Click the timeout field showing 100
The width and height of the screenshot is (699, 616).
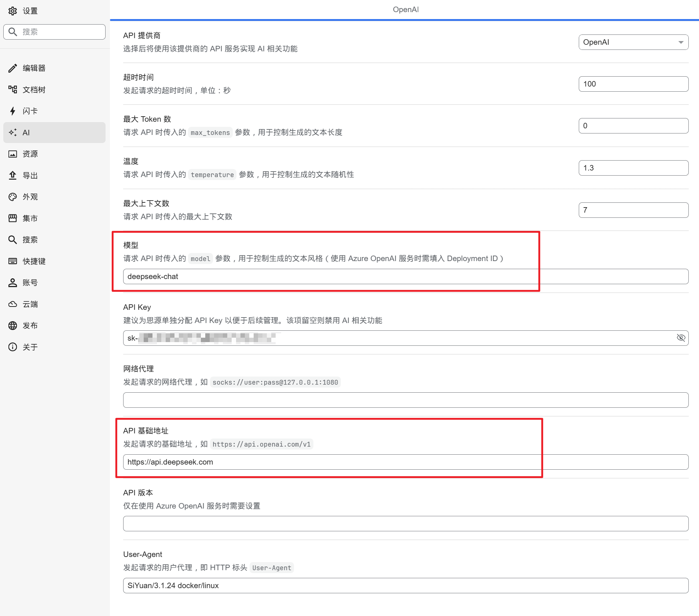click(x=633, y=84)
